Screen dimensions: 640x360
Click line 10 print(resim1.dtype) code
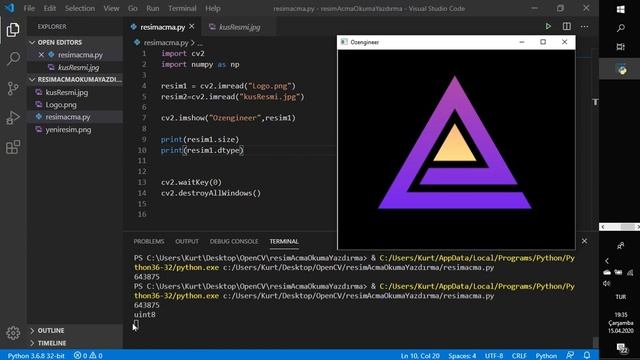point(202,150)
